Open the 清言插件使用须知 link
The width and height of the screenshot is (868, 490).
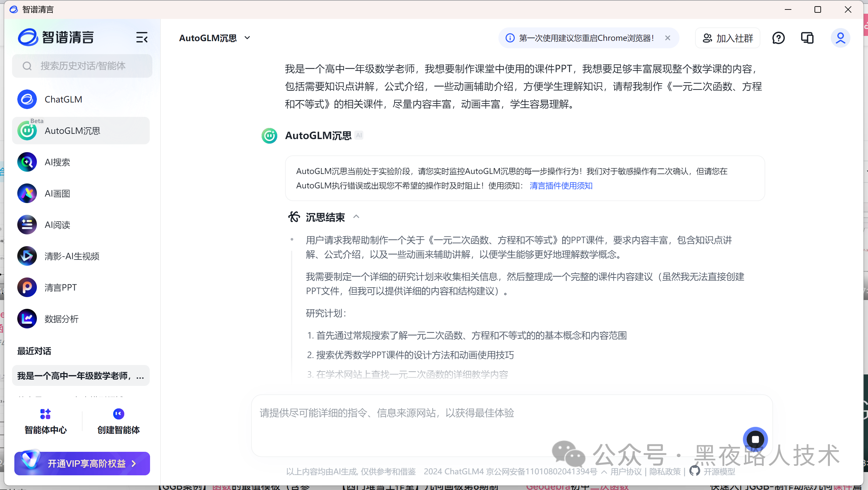[x=561, y=186]
